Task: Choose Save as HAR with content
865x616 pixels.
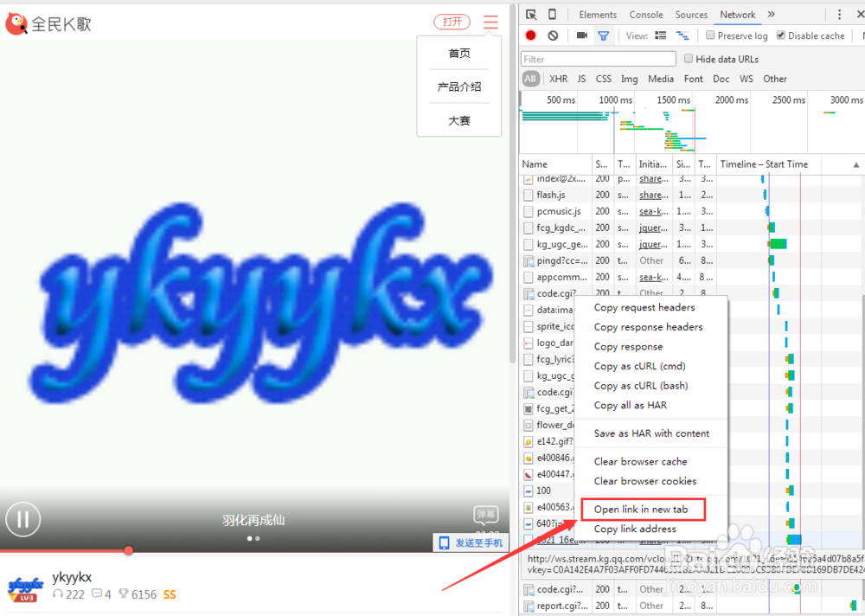Action: pos(651,433)
